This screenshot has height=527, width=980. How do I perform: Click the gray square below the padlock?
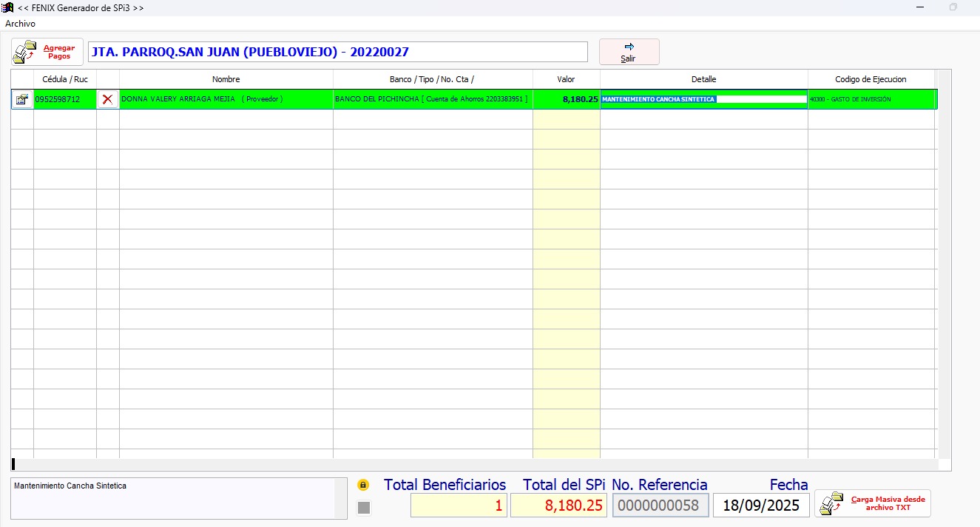pyautogui.click(x=364, y=508)
